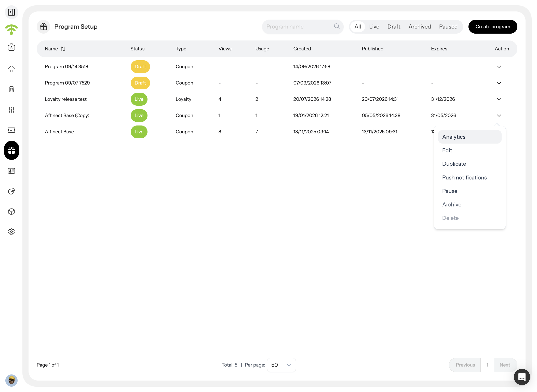Select the active gift programs sidebar icon
Viewport: 537px width, 392px height.
[11, 150]
